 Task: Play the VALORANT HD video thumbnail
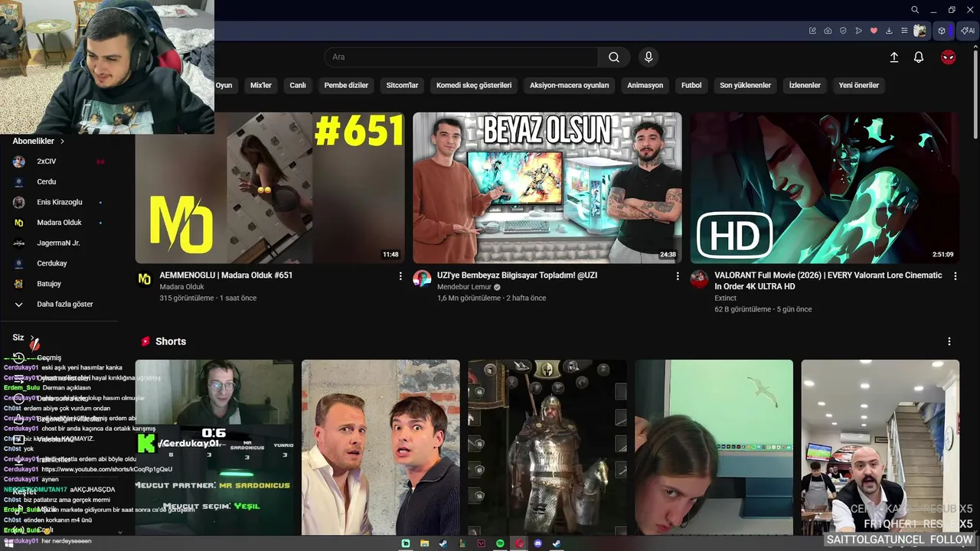[x=825, y=188]
